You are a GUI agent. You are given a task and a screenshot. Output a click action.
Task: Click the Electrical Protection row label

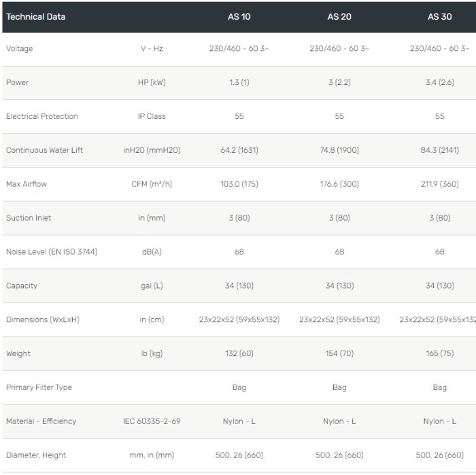pos(42,116)
